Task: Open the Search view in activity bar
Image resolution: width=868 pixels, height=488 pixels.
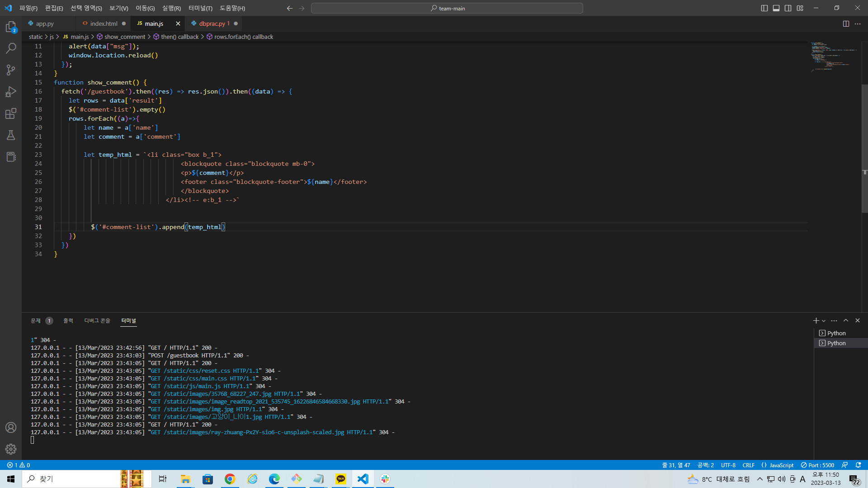Action: (11, 48)
